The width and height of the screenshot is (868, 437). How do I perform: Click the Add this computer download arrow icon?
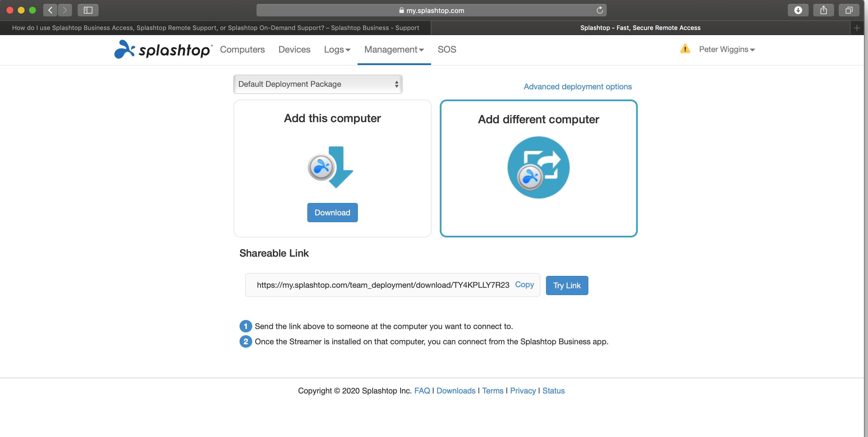[330, 167]
